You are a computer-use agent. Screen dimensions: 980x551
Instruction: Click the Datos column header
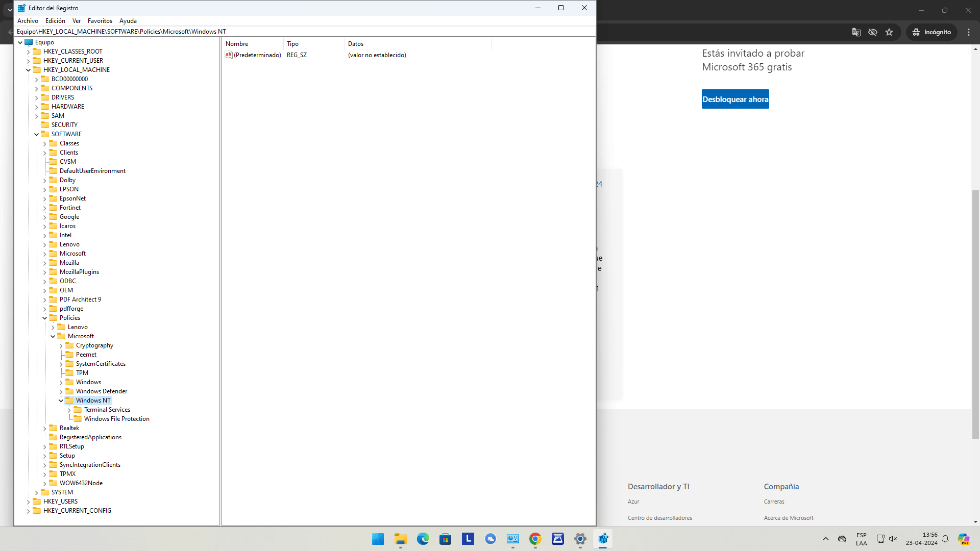(x=418, y=44)
